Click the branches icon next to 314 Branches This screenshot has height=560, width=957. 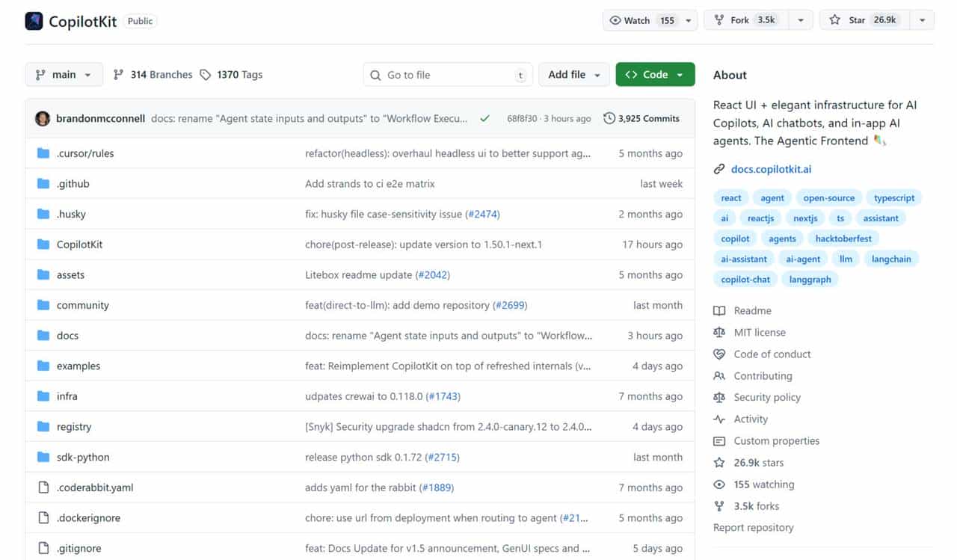tap(117, 74)
